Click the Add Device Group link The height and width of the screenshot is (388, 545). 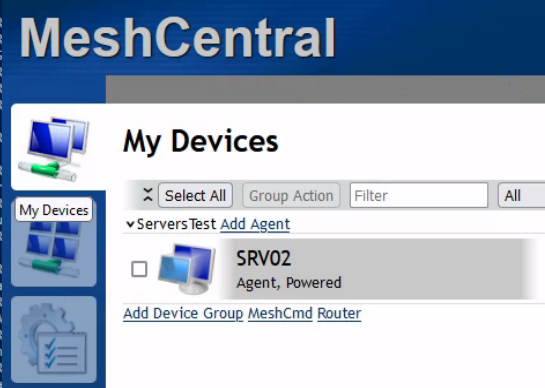[x=183, y=314]
